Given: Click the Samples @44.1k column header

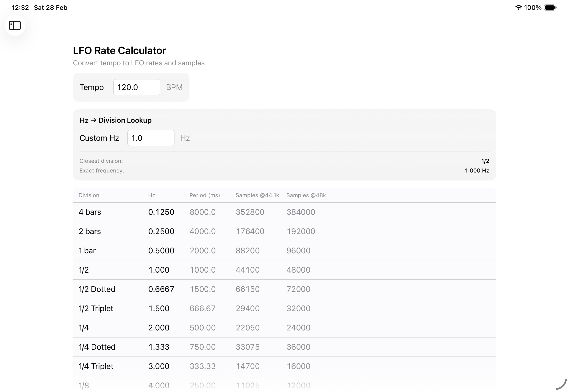Looking at the screenshot, I should coord(257,195).
